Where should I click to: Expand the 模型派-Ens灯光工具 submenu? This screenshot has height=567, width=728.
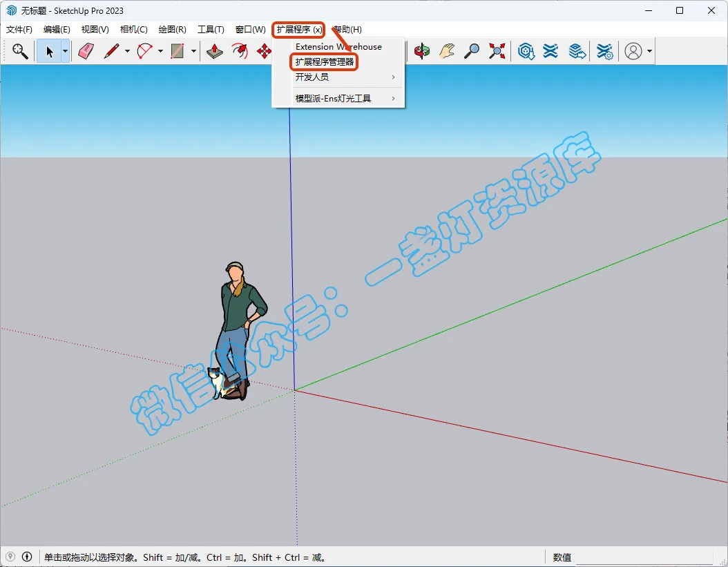click(338, 99)
